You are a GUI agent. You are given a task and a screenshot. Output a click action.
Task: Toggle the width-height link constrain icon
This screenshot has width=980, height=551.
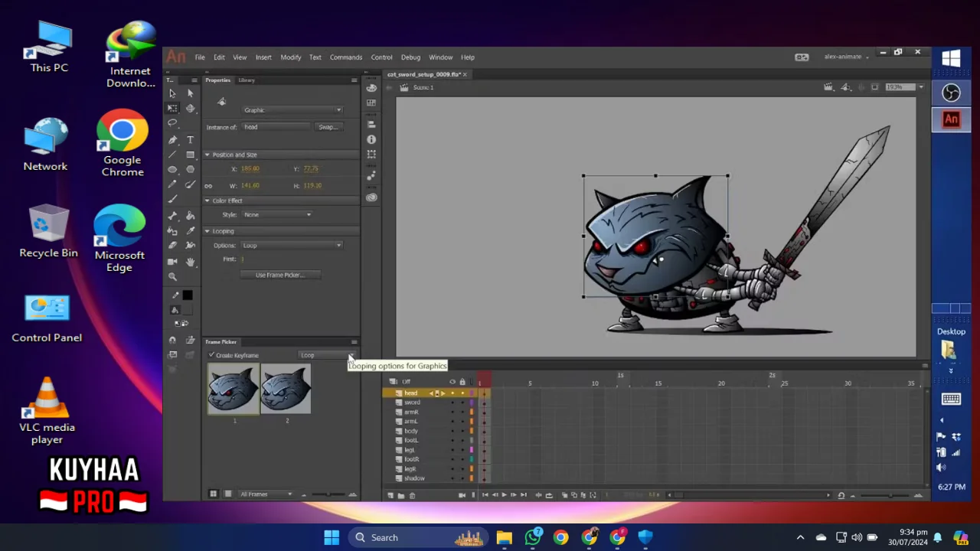tap(208, 186)
